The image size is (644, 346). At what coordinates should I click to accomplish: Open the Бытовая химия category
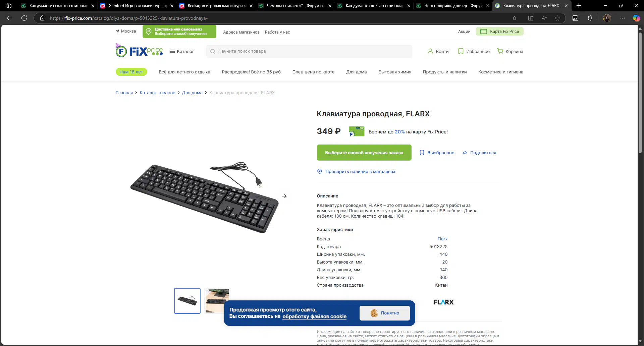[394, 72]
